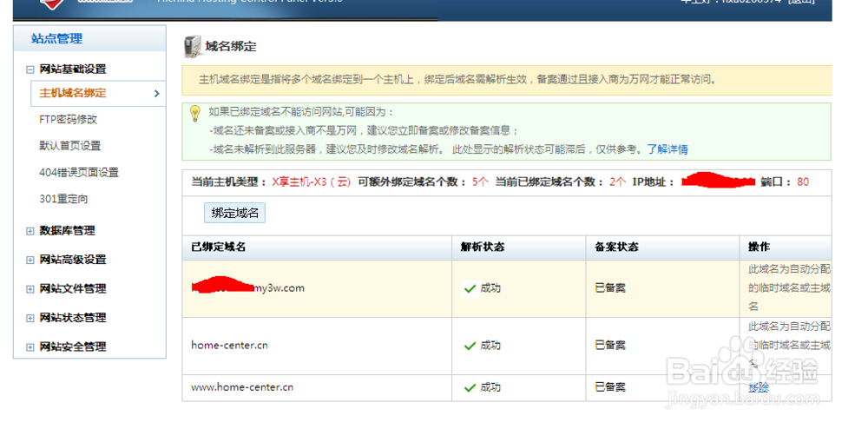Click the success checkmark for www.home-center.cn row
The width and height of the screenshot is (868, 429).
[470, 388]
